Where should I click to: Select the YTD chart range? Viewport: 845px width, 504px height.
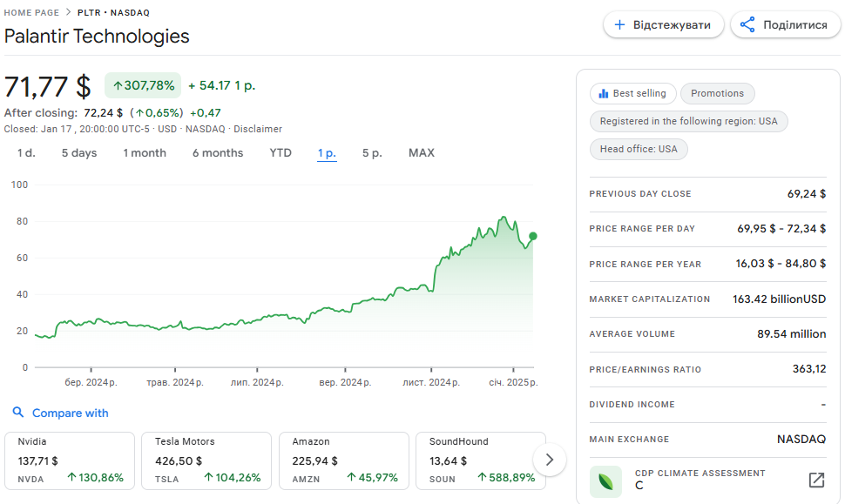tap(281, 153)
